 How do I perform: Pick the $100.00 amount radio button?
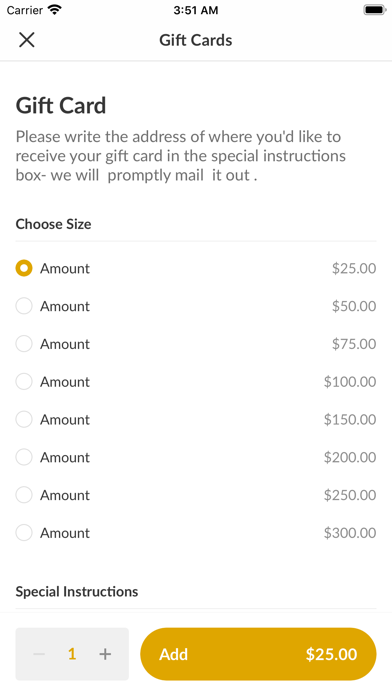[24, 381]
